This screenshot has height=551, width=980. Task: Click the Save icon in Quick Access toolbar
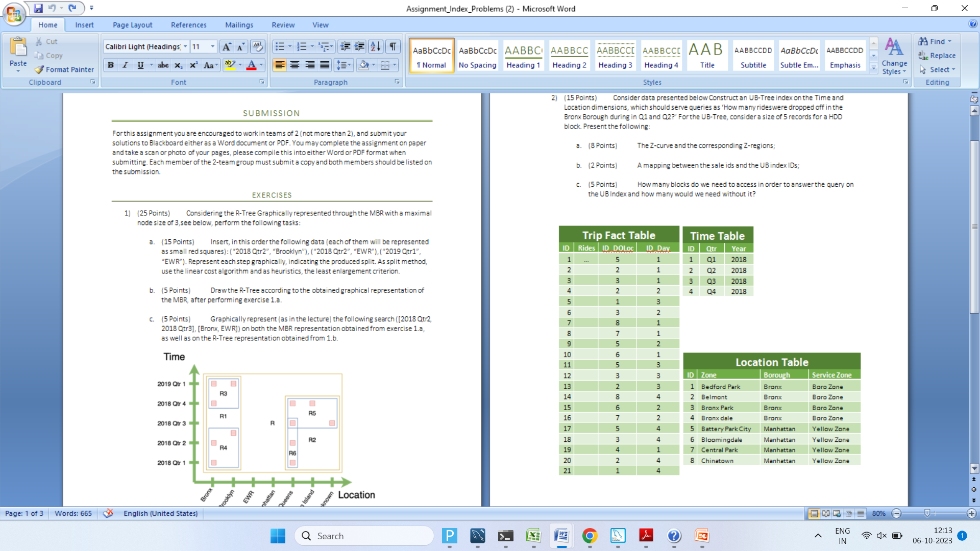coord(38,8)
